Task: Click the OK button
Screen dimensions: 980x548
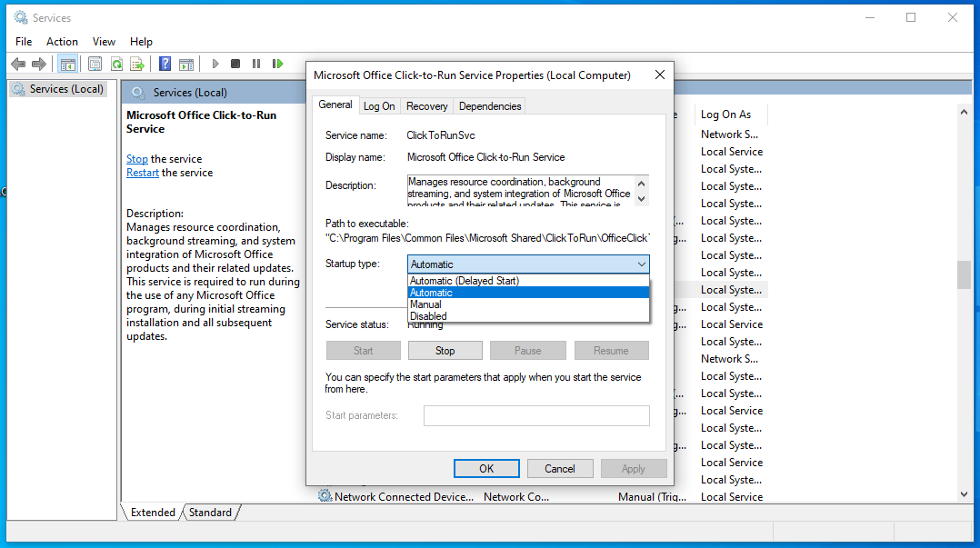Action: (x=486, y=469)
